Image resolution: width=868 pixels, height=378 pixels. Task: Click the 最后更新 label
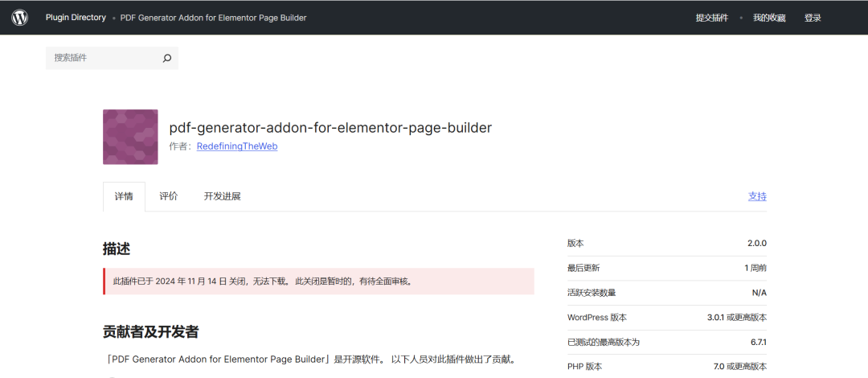coord(583,269)
